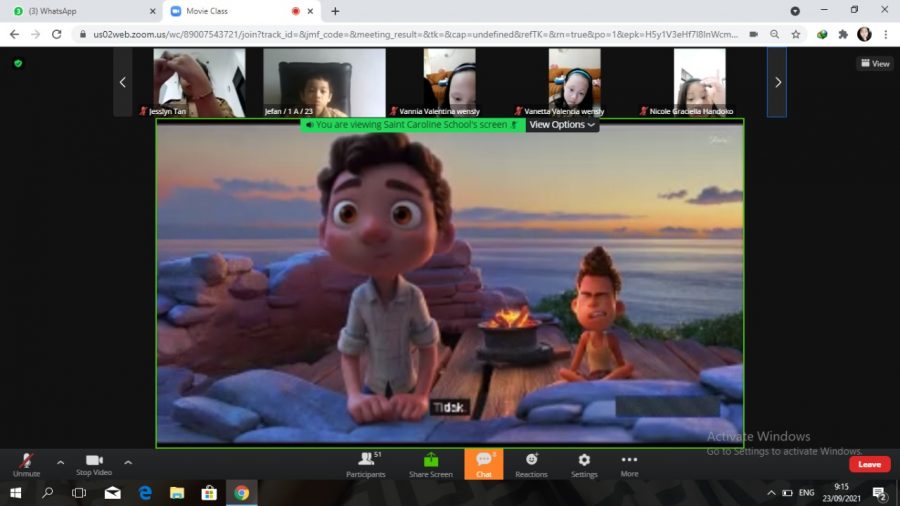Viewport: 900px width, 506px height.
Task: Expand video options arrow beside Stop Video
Action: [x=128, y=462]
